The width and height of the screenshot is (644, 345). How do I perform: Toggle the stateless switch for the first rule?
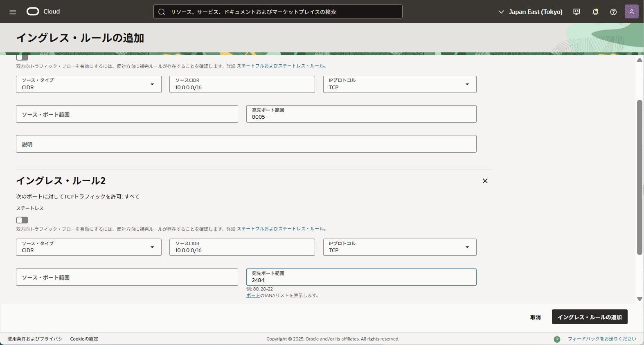[22, 57]
